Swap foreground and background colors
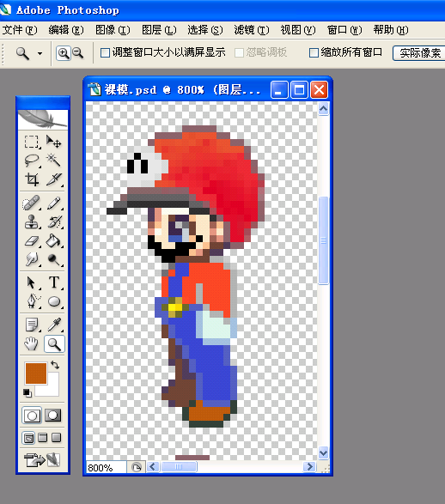 tap(55, 365)
